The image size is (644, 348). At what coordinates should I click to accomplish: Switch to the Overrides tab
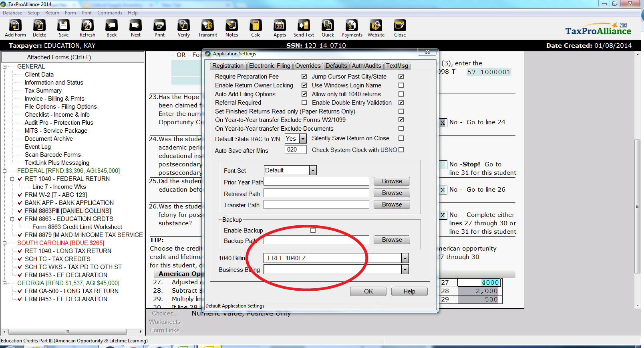pos(308,66)
